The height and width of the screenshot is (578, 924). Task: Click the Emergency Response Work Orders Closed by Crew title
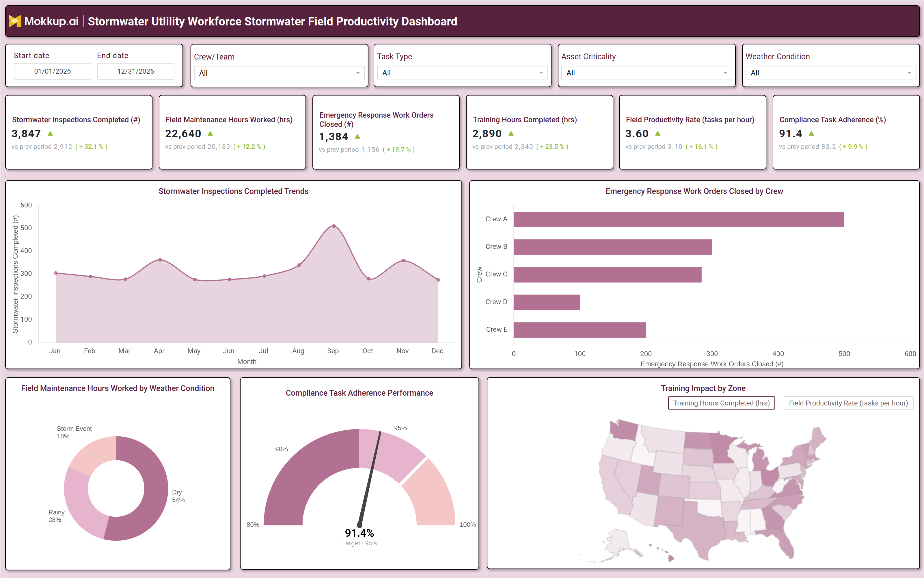tap(694, 191)
